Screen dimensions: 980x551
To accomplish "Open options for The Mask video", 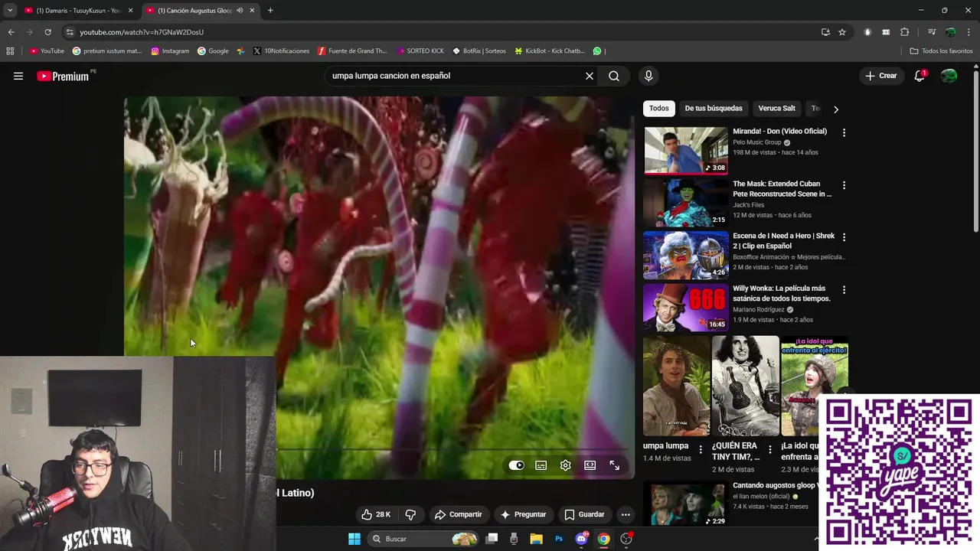I will [x=844, y=186].
